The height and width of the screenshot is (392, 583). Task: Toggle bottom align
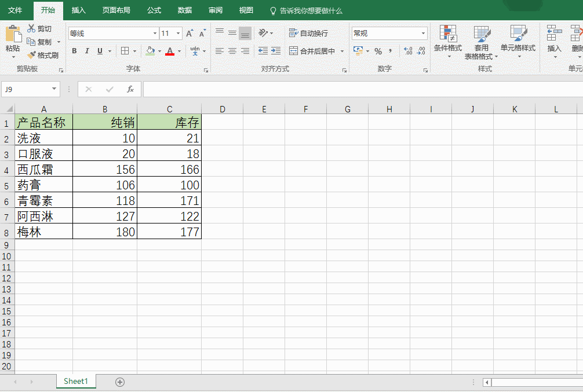tap(245, 33)
